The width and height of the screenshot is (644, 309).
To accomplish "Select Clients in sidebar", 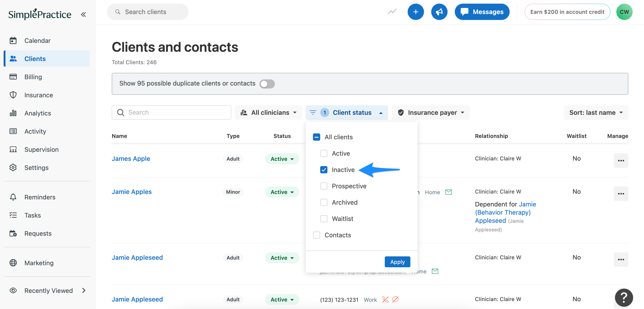I will pyautogui.click(x=47, y=59).
